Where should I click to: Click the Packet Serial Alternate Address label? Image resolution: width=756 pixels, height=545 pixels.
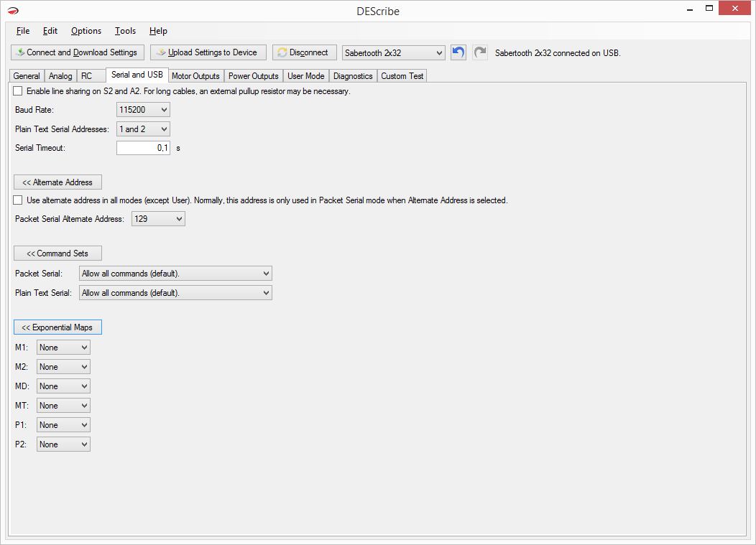(70, 219)
